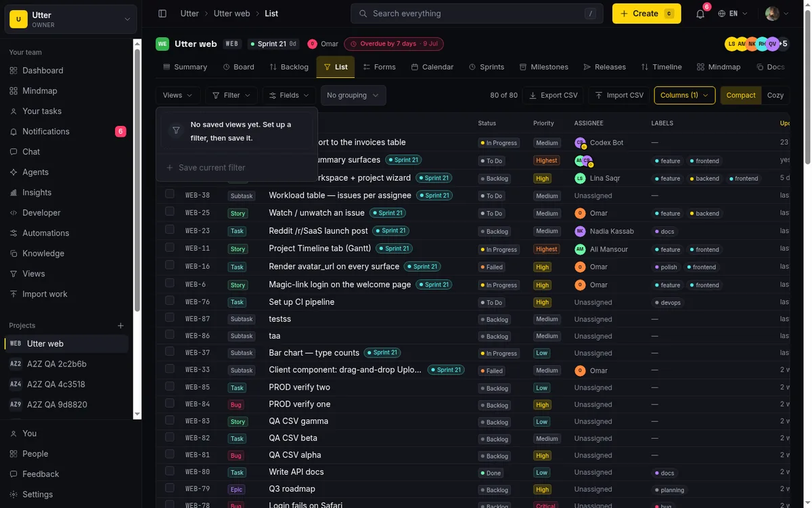Open WEB-25 Medium priority dropdown
The width and height of the screenshot is (812, 508).
[x=547, y=213]
